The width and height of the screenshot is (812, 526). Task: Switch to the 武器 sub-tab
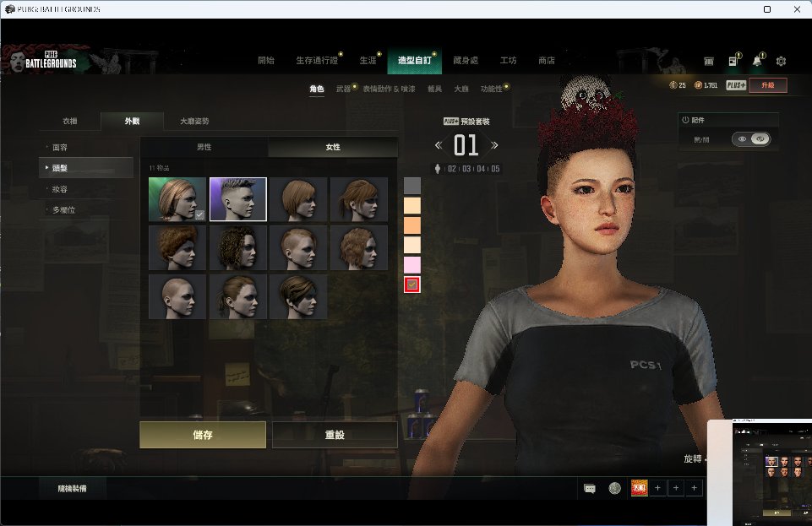coord(343,89)
